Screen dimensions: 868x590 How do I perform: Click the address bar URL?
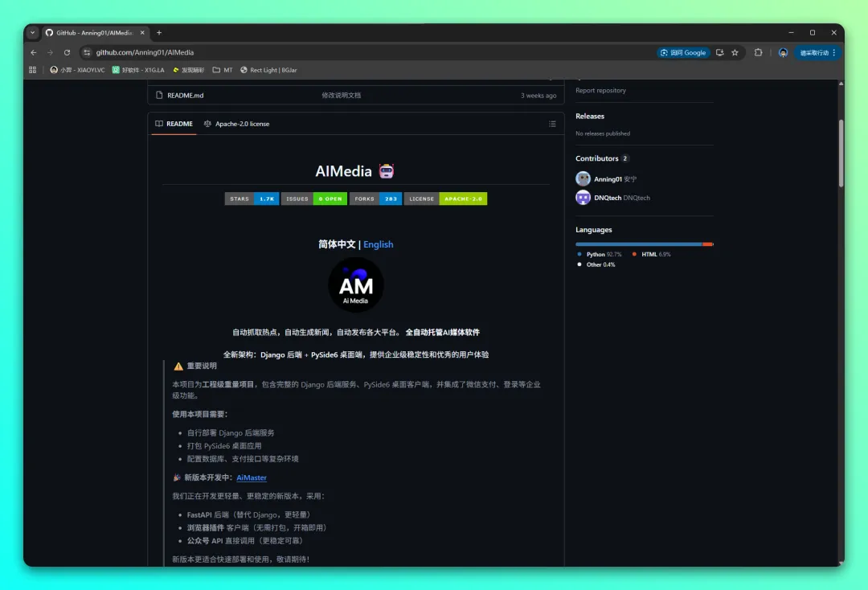point(145,52)
